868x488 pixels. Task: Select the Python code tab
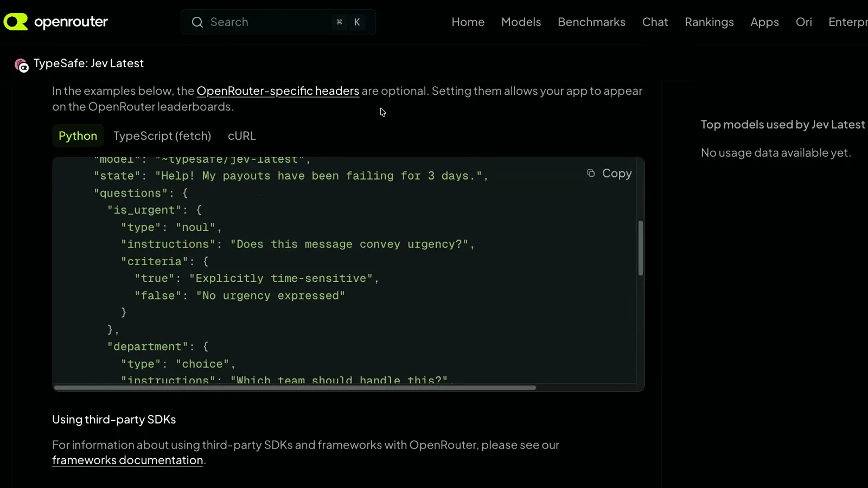pyautogui.click(x=78, y=136)
